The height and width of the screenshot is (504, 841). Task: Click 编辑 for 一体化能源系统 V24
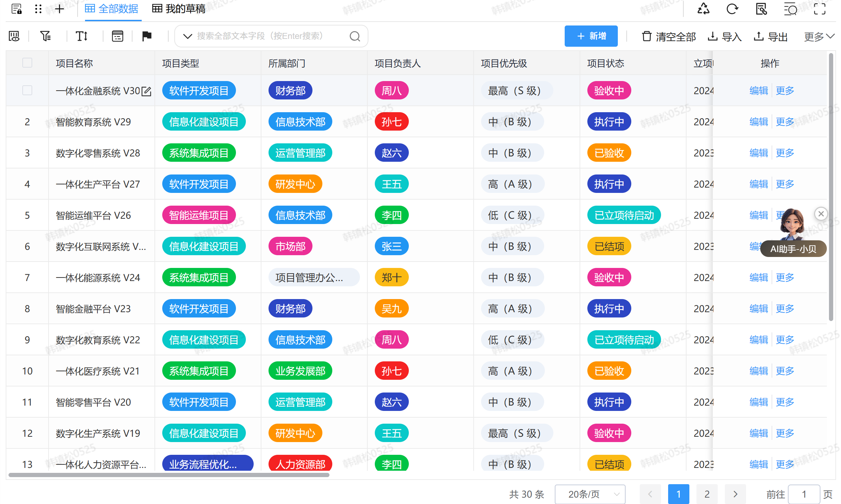tap(758, 277)
